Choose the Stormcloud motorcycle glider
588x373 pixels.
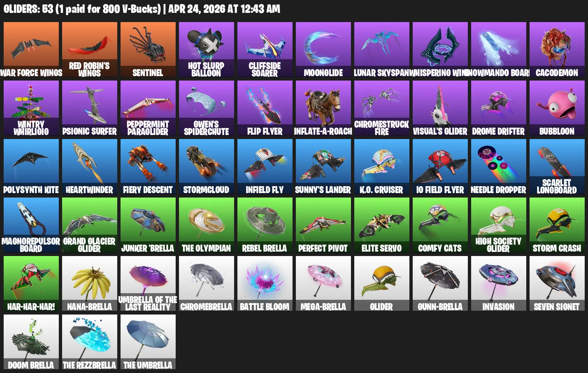[x=207, y=167]
